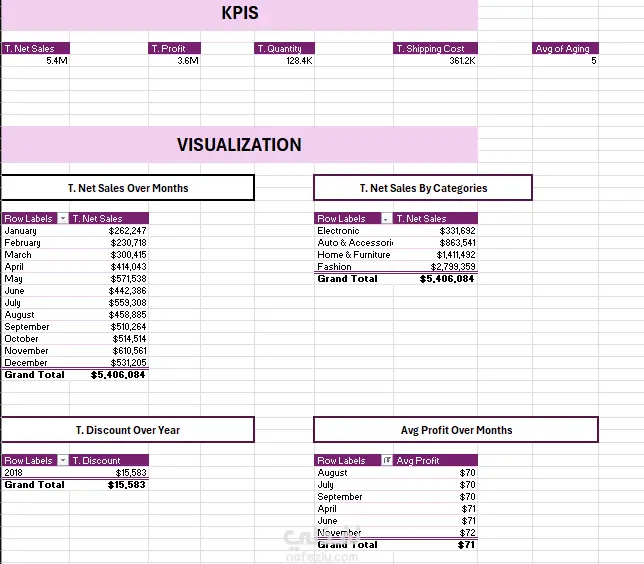Viewport: 644px width, 564px height.
Task: Select the 361.2K shipping cost value cell
Action: (435, 60)
